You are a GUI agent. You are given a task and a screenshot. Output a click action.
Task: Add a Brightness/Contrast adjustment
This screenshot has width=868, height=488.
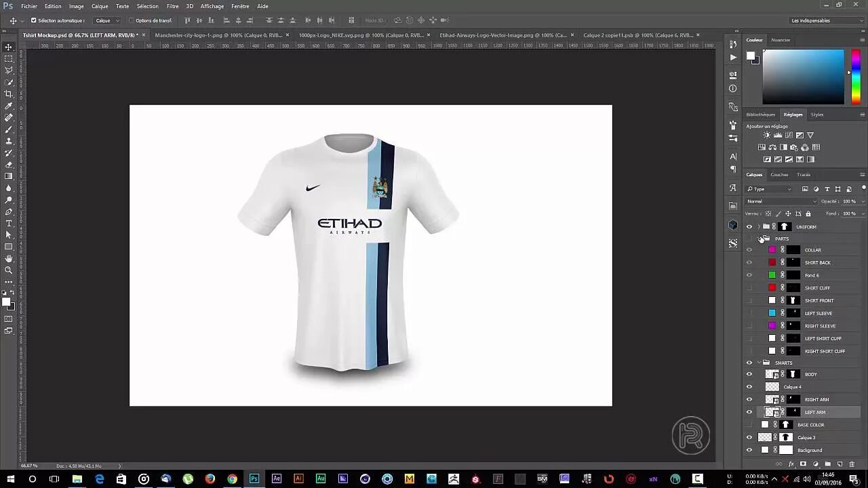click(767, 135)
